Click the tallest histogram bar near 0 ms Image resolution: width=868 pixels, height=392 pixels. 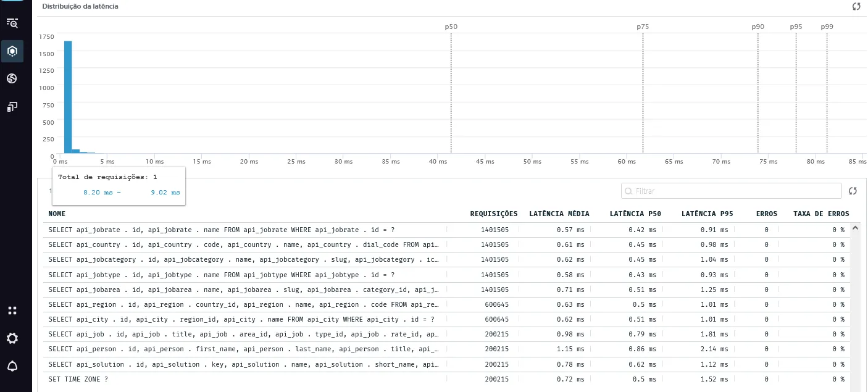(x=68, y=97)
